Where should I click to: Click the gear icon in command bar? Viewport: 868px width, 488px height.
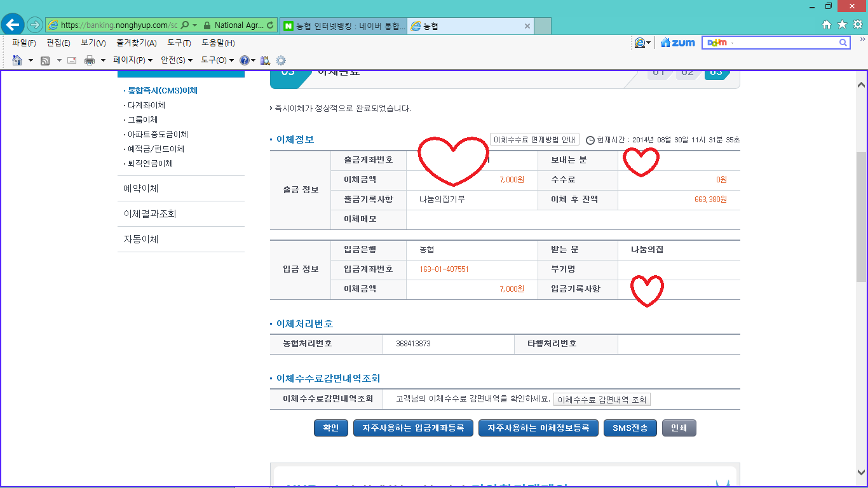tap(280, 60)
